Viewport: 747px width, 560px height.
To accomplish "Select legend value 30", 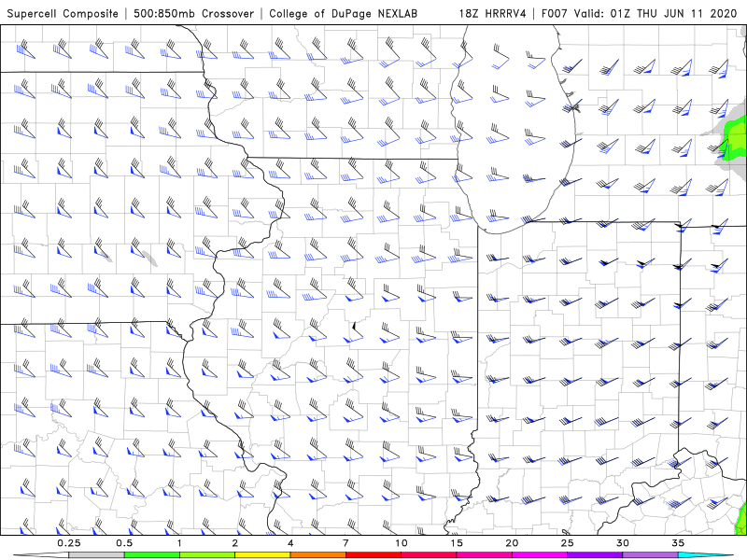I will pos(622,543).
